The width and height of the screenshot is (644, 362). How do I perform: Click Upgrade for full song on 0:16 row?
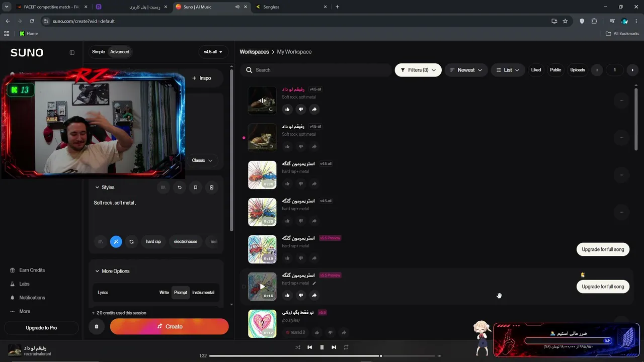(x=603, y=287)
